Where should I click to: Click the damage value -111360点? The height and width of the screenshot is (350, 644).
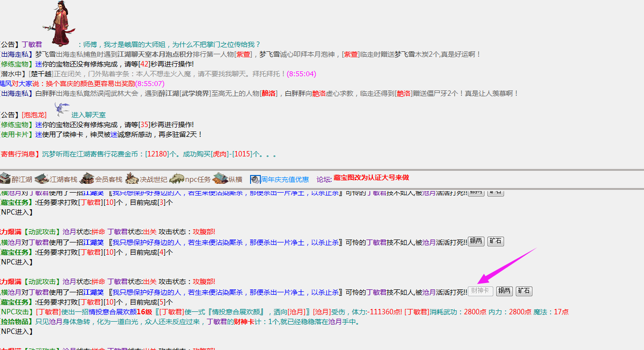[385, 312]
